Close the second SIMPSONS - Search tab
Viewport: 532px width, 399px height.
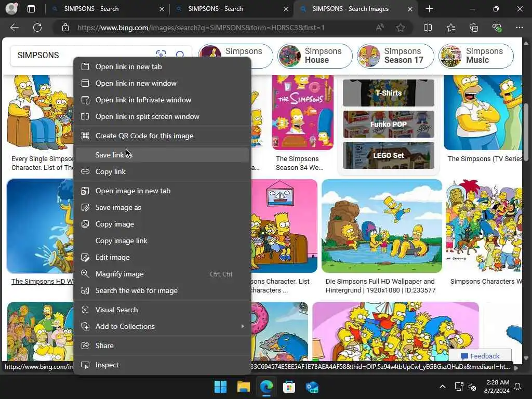[286, 9]
